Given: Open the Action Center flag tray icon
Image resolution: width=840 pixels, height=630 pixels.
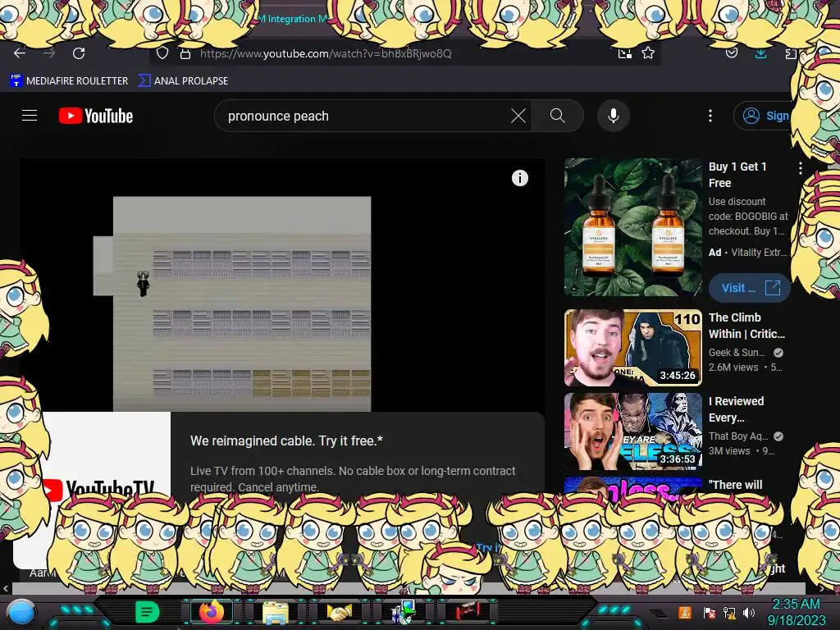Looking at the screenshot, I should (709, 613).
